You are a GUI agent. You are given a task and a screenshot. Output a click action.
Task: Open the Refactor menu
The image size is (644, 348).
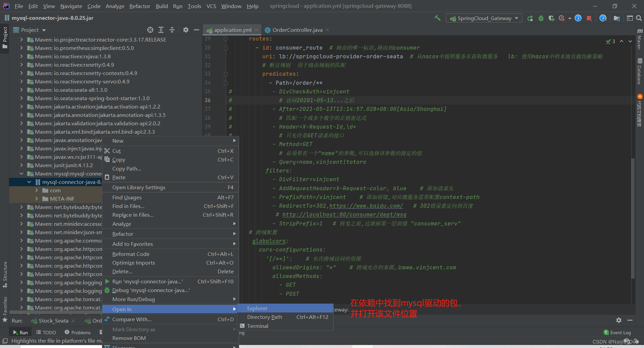click(x=140, y=6)
